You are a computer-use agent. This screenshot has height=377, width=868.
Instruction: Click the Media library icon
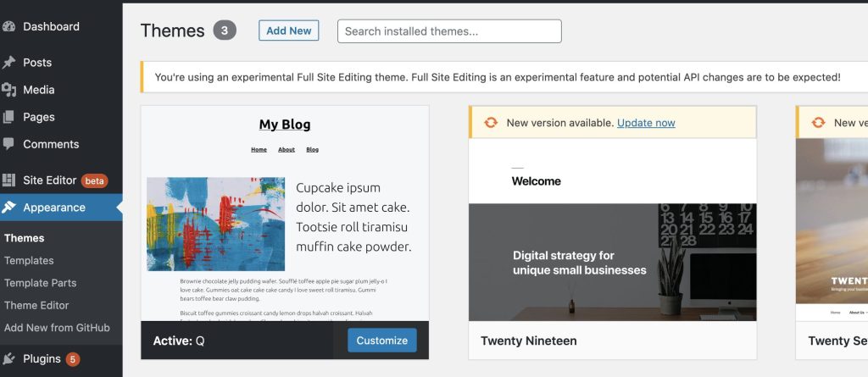pos(9,90)
